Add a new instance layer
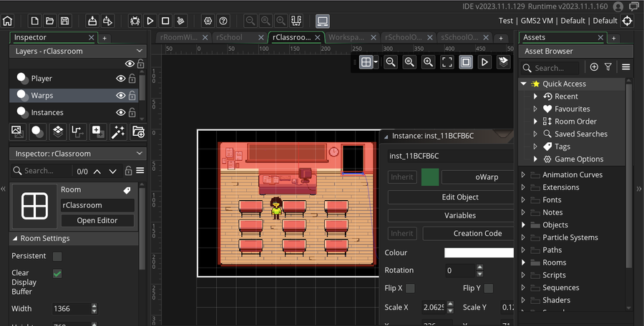Image resolution: width=644 pixels, height=326 pixels. coord(37,132)
